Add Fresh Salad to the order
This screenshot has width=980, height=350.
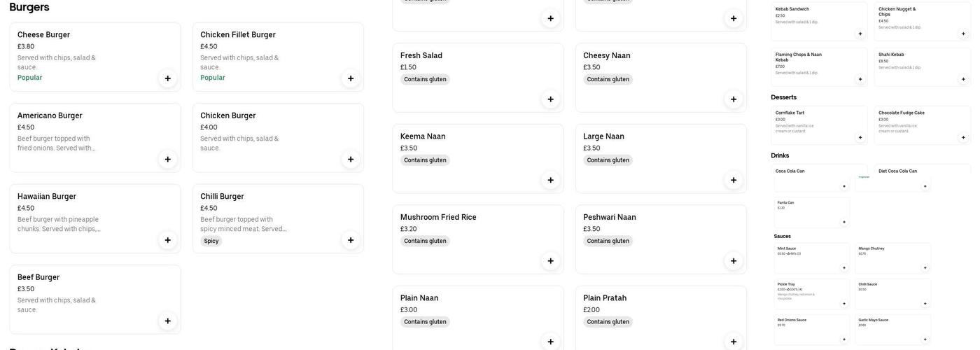tap(551, 99)
